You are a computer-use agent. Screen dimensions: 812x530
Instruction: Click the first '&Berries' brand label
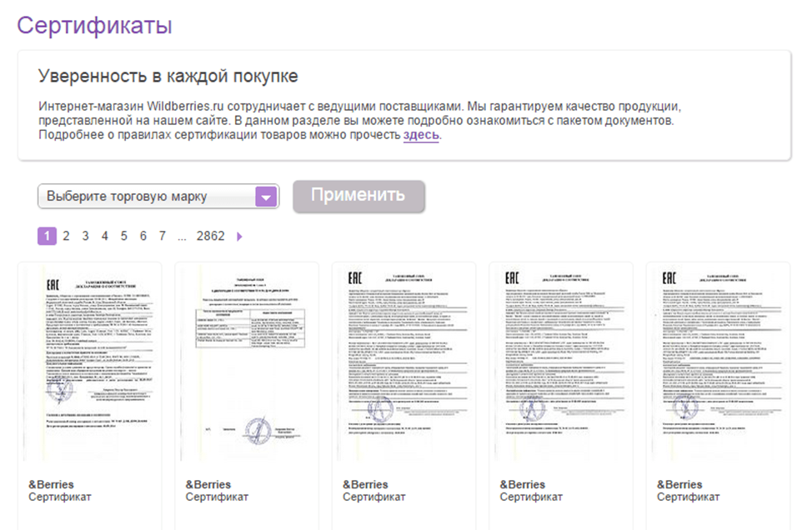51,485
